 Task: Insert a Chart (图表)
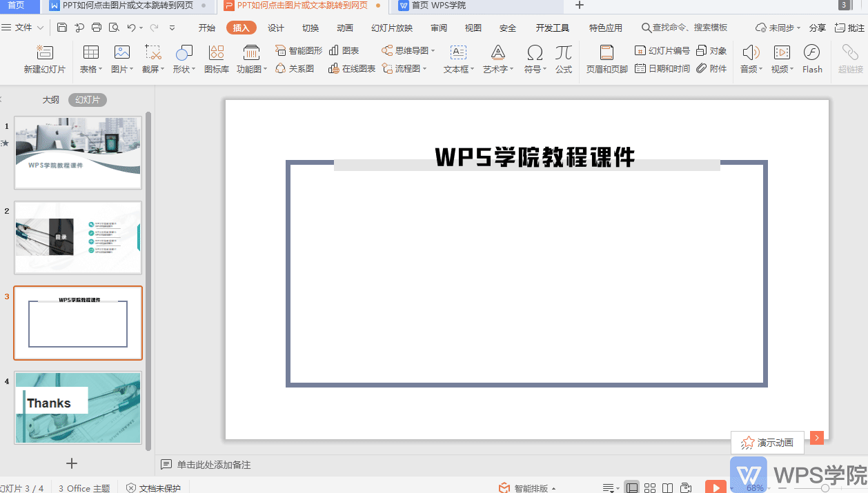point(344,50)
